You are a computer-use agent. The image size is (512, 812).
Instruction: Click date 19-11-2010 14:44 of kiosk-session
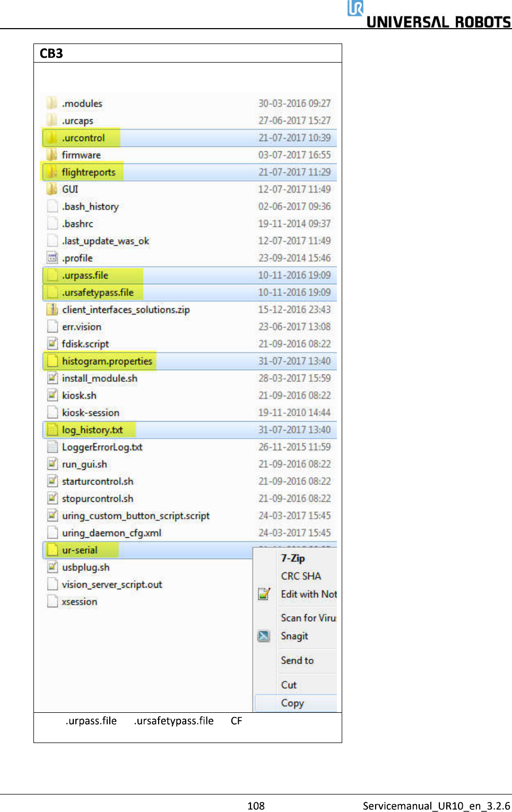[294, 412]
